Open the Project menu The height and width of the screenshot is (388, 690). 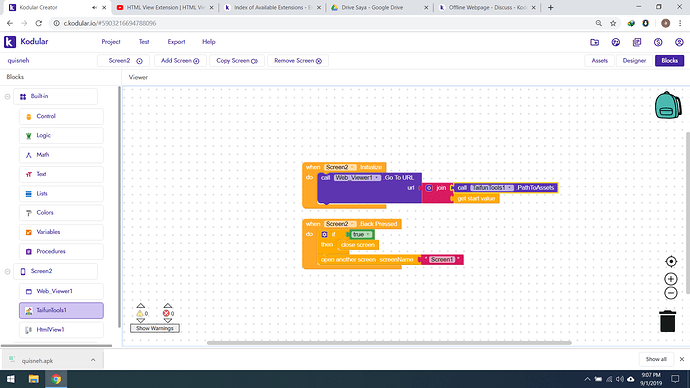[x=111, y=42]
